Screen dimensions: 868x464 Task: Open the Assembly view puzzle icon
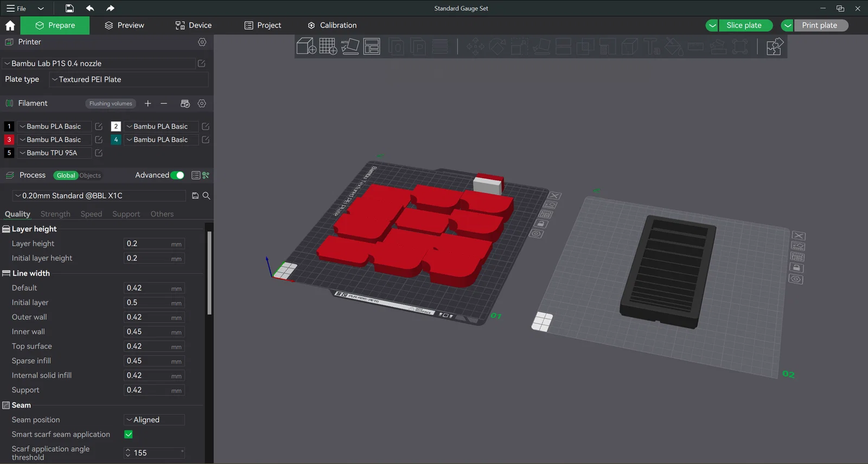tap(775, 47)
